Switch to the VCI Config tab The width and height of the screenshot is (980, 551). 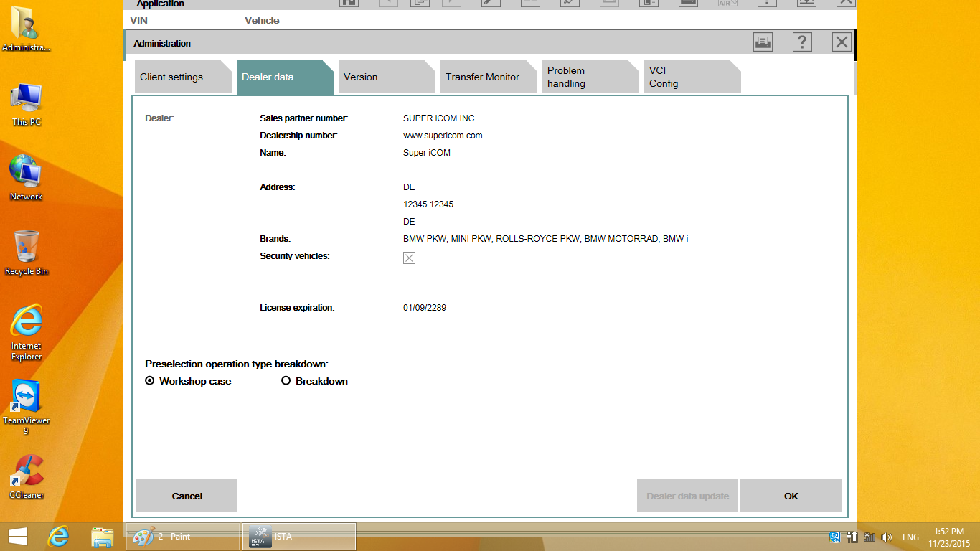pyautogui.click(x=692, y=77)
